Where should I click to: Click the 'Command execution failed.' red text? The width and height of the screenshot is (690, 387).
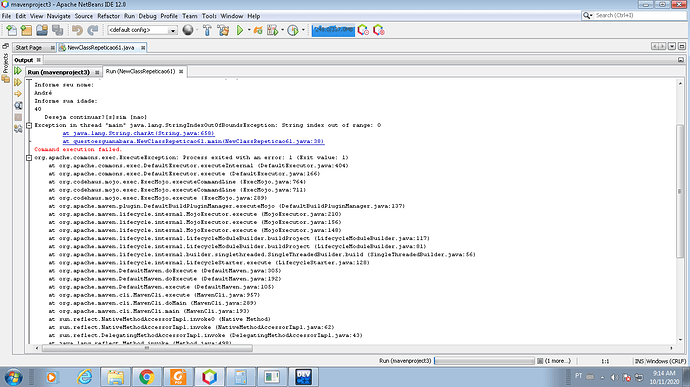pos(78,149)
